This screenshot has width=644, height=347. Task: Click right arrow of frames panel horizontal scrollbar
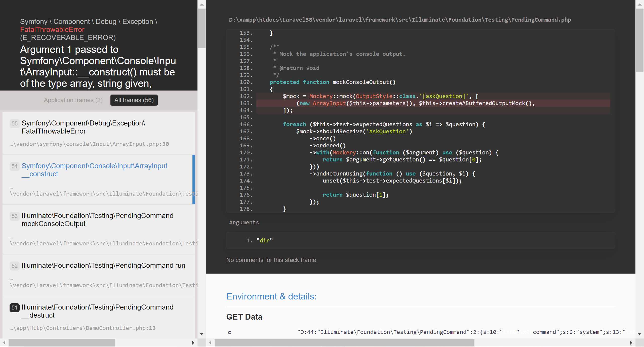[193, 342]
